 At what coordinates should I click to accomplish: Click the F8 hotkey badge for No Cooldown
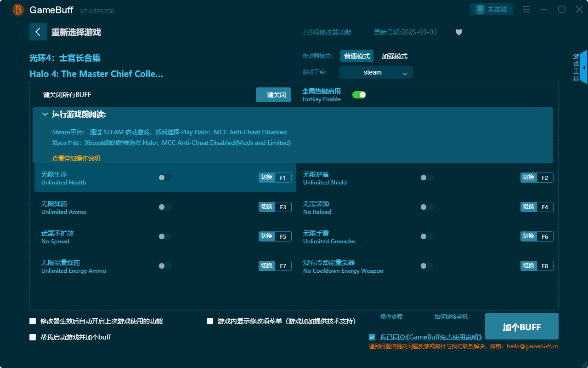(x=545, y=266)
